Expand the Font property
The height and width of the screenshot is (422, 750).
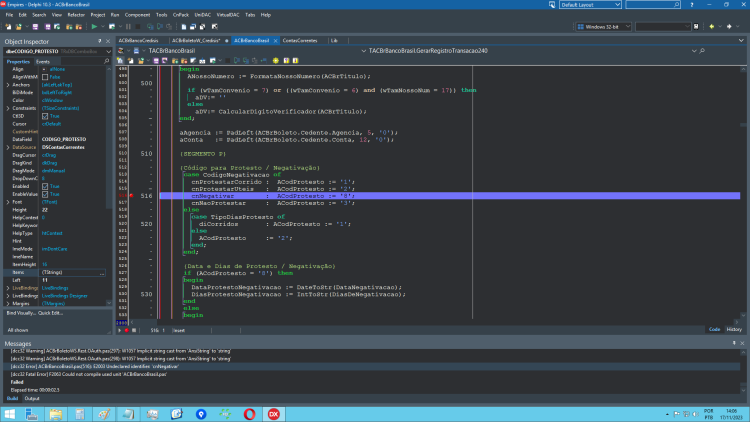8,202
